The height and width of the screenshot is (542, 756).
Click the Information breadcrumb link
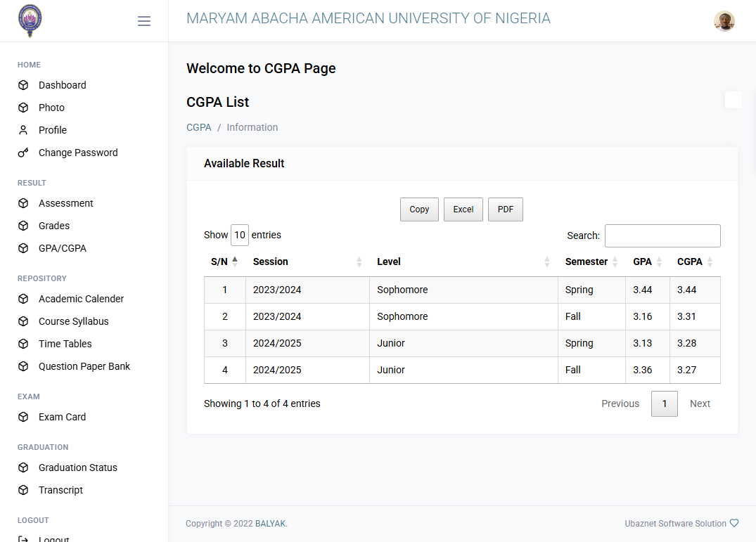[252, 127]
